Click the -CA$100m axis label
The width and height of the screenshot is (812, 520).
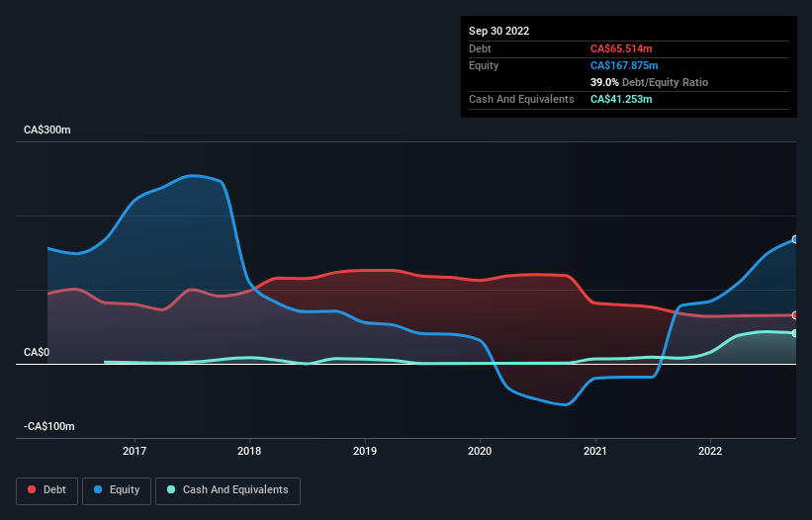[x=49, y=426]
